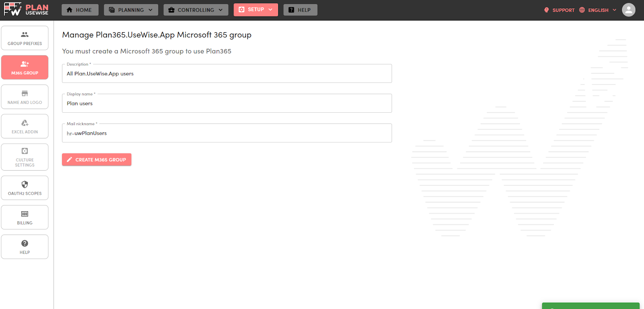Click into the Display name field
This screenshot has width=644, height=309.
point(227,103)
